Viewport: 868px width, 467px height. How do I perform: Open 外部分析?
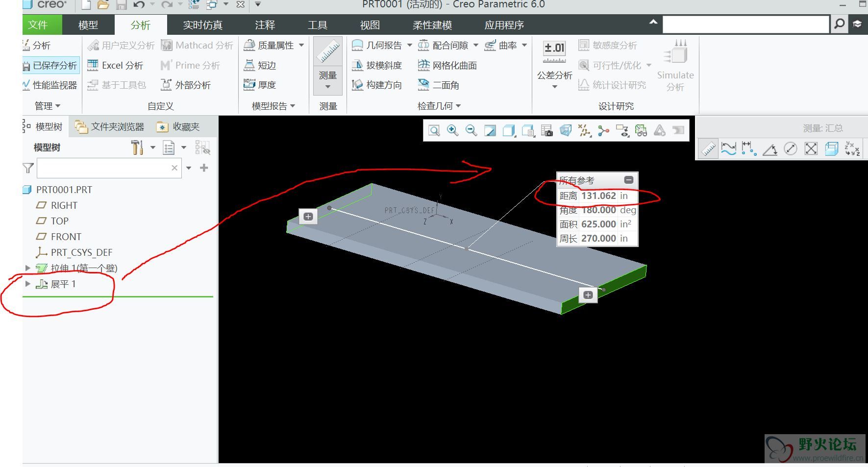click(x=186, y=85)
